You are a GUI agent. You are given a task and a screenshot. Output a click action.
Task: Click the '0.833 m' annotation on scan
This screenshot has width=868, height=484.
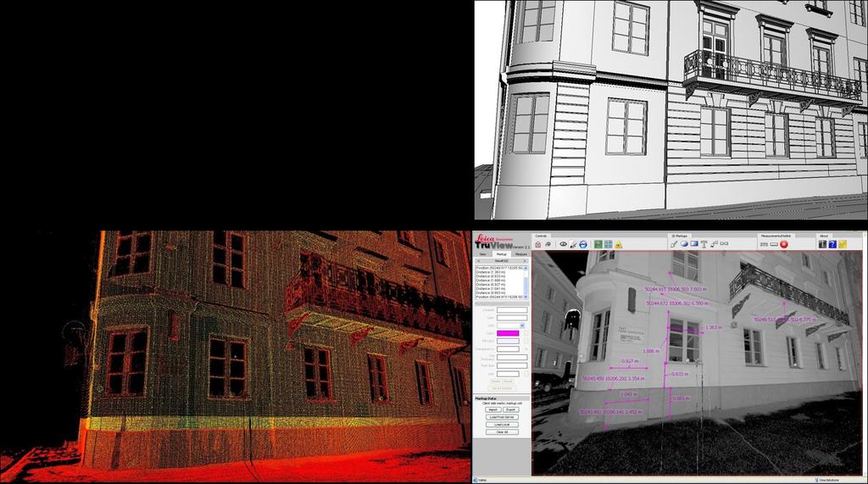point(680,374)
